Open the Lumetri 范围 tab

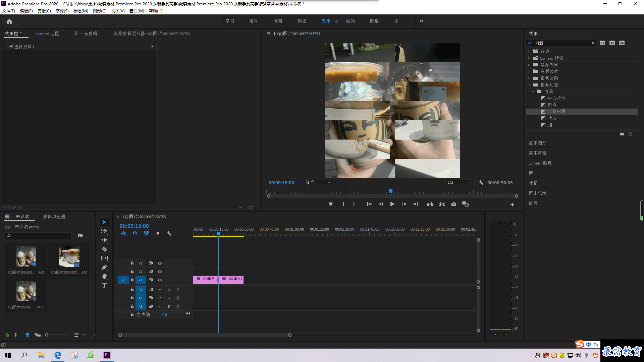48,34
